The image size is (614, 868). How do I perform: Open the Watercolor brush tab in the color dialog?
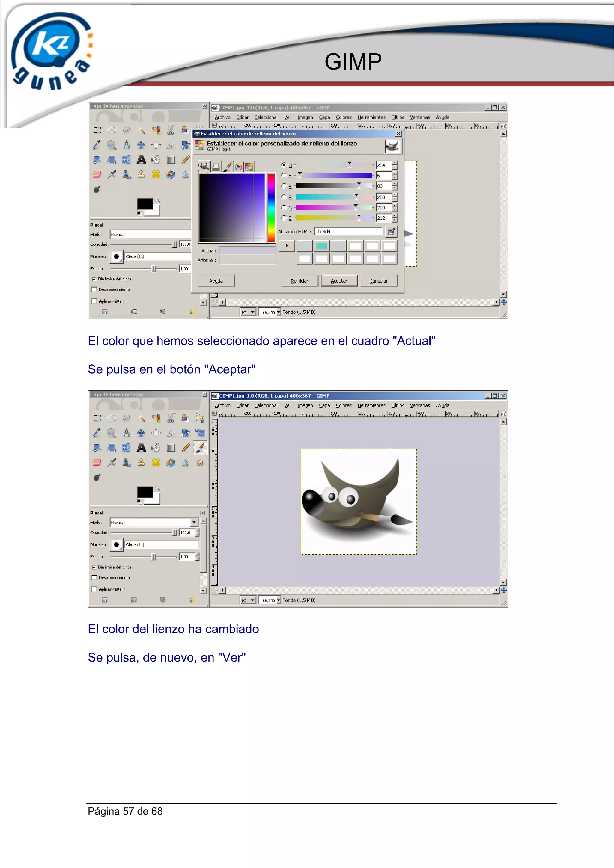click(x=227, y=167)
